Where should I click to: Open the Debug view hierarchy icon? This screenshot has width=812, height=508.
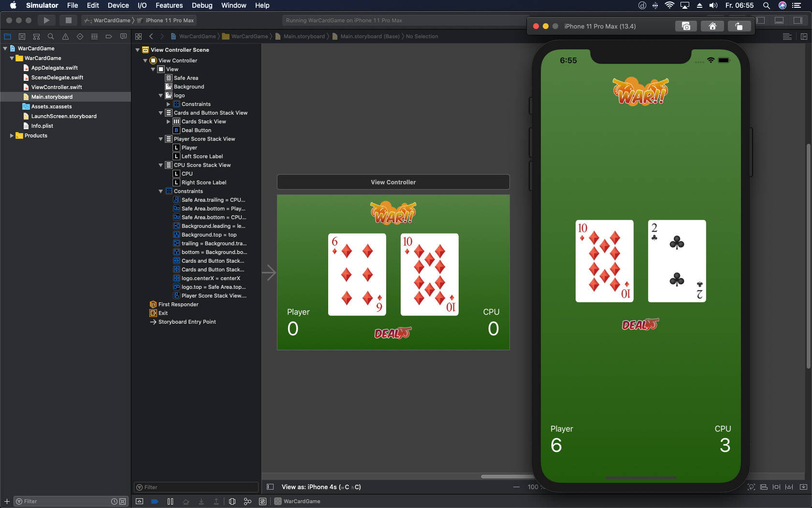point(232,501)
